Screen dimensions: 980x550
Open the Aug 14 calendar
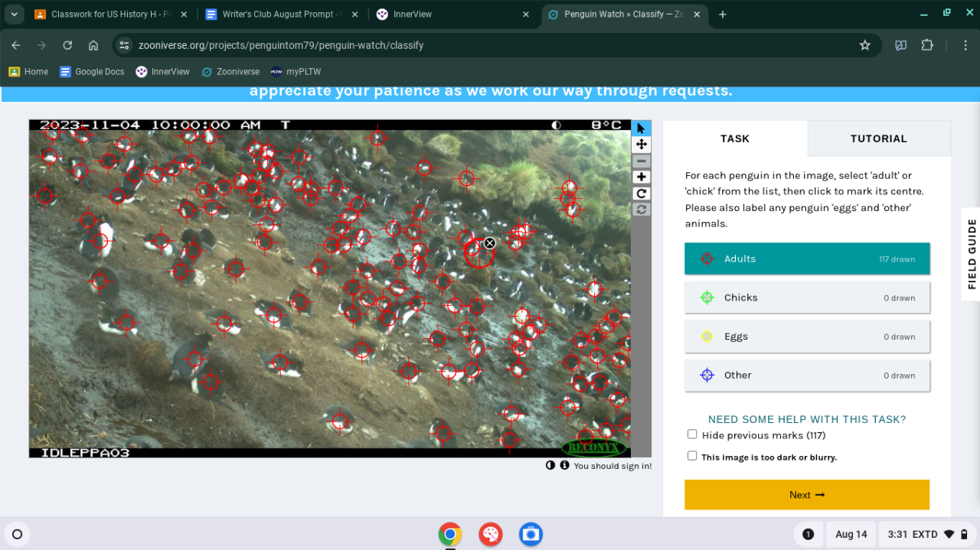coord(851,534)
